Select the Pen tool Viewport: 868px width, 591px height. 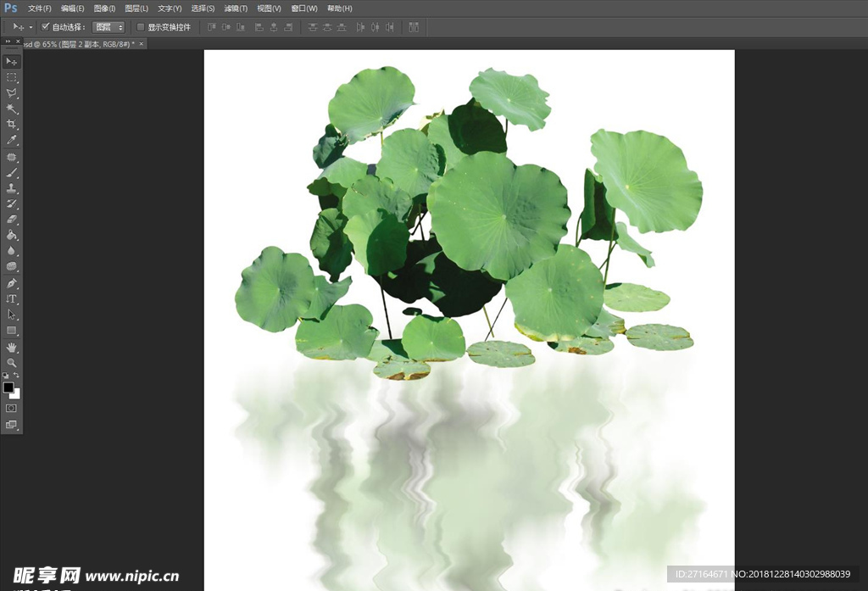(12, 283)
